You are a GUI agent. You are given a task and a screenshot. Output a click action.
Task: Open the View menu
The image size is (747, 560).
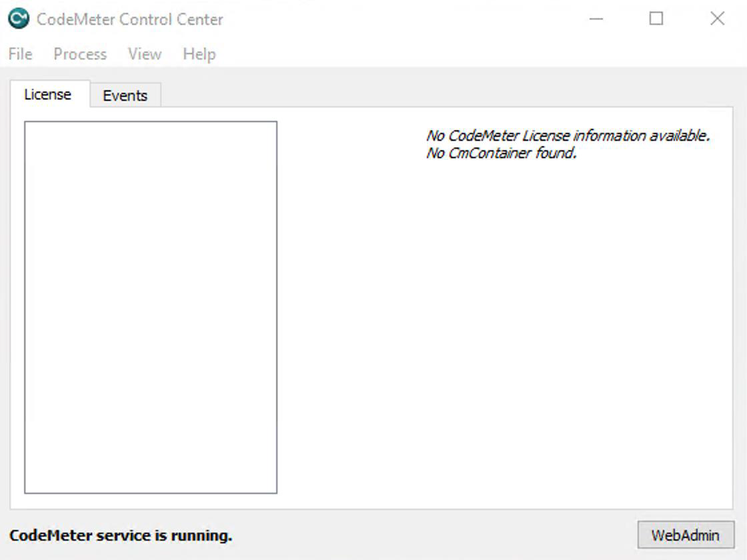click(145, 54)
